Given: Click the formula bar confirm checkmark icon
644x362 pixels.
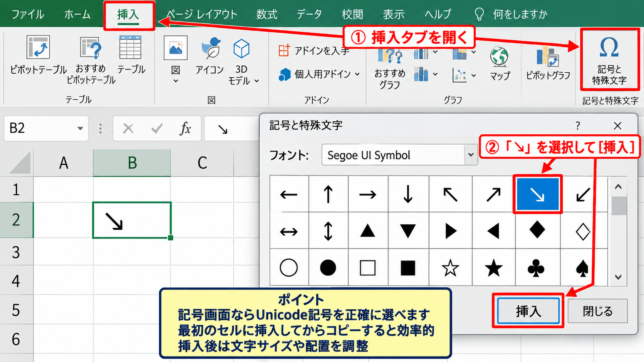Looking at the screenshot, I should pyautogui.click(x=157, y=128).
